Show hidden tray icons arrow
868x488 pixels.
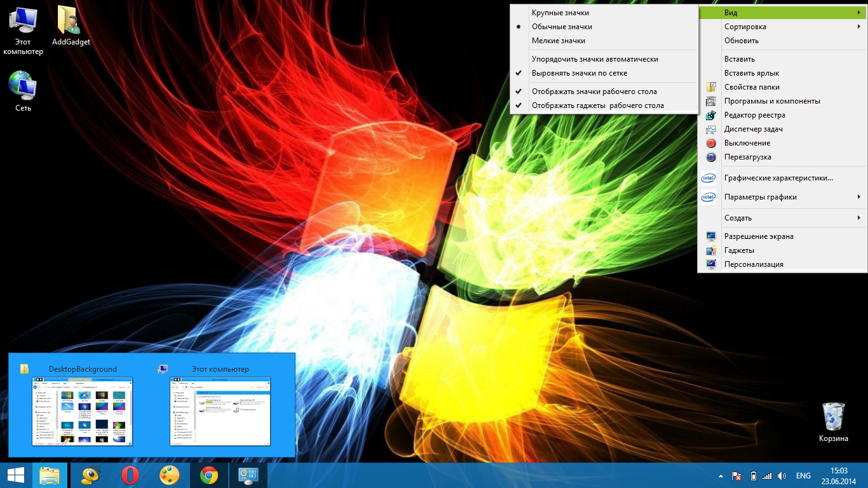pos(721,476)
